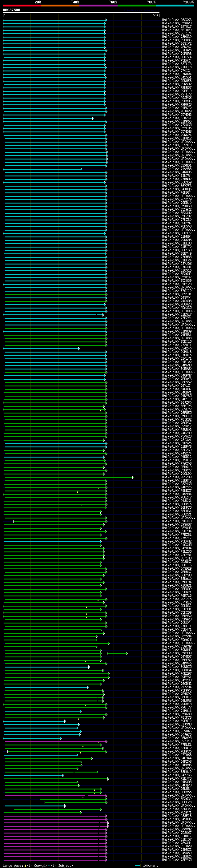Choose hit UniRef100_Q5KBK7
The width and height of the screenshot is (197, 868).
tap(177, 572)
